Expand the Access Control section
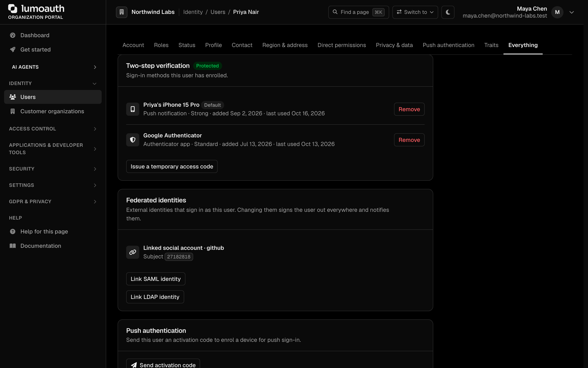 [x=53, y=129]
